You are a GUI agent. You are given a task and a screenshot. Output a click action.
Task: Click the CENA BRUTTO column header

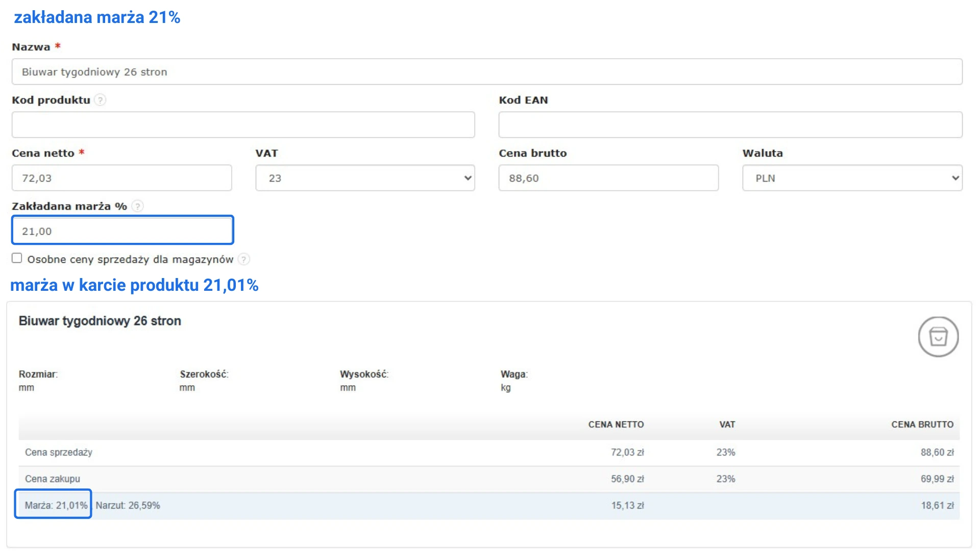click(x=922, y=424)
